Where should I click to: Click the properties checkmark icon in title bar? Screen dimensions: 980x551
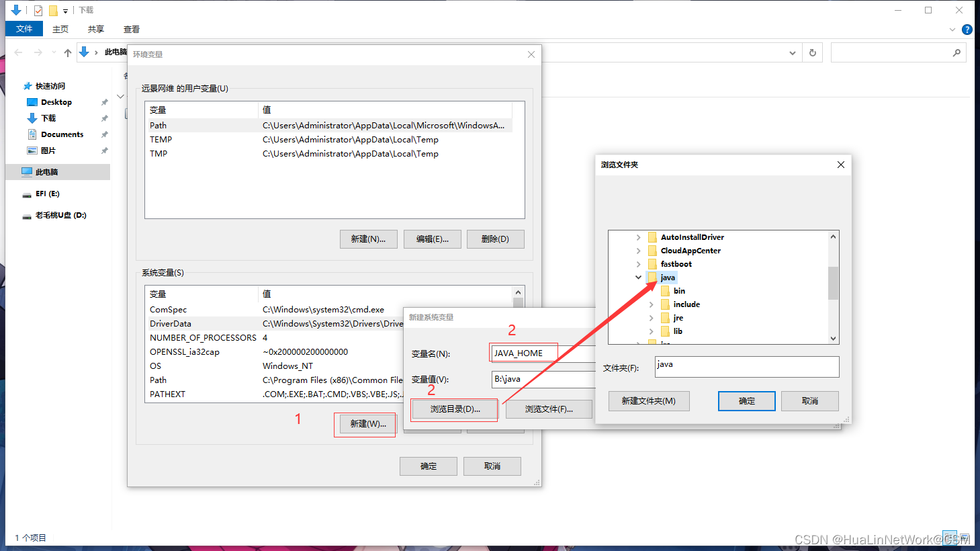pos(38,10)
